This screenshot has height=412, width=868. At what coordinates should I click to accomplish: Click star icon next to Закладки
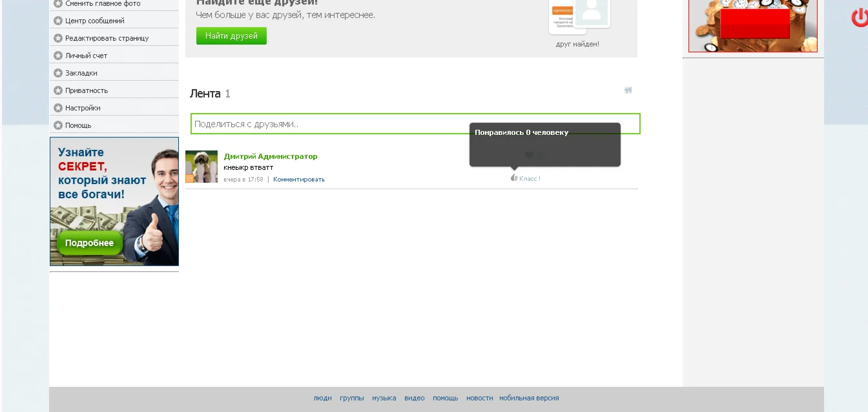58,73
